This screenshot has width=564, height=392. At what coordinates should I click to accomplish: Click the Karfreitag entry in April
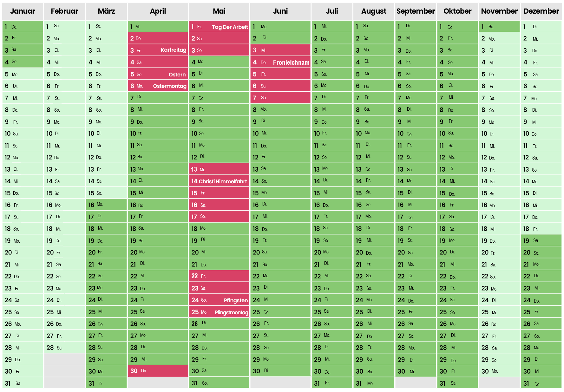158,50
